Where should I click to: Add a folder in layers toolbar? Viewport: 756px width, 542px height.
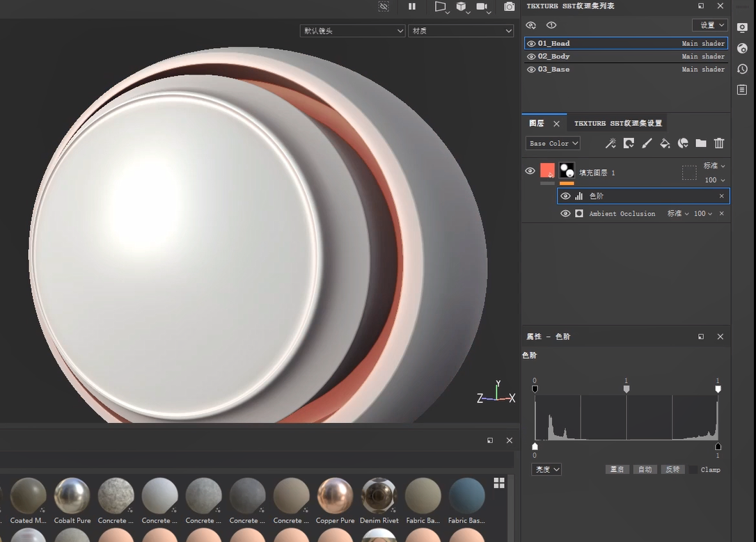coord(701,143)
